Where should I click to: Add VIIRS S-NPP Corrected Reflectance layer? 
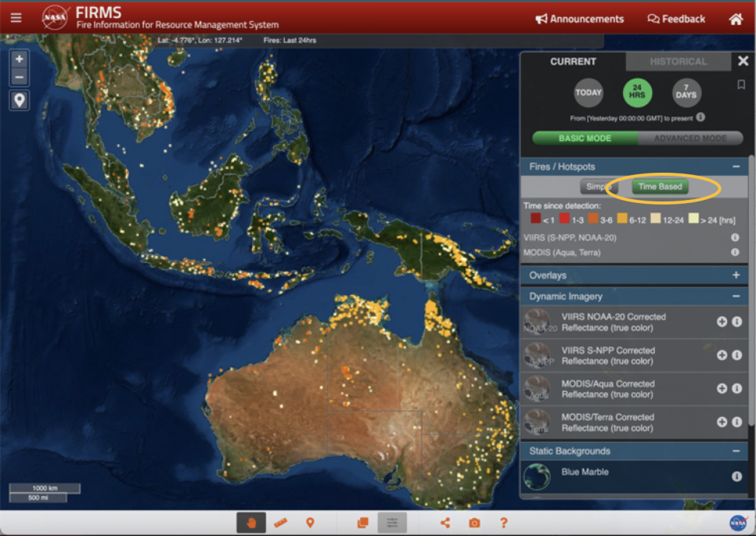[x=722, y=355]
